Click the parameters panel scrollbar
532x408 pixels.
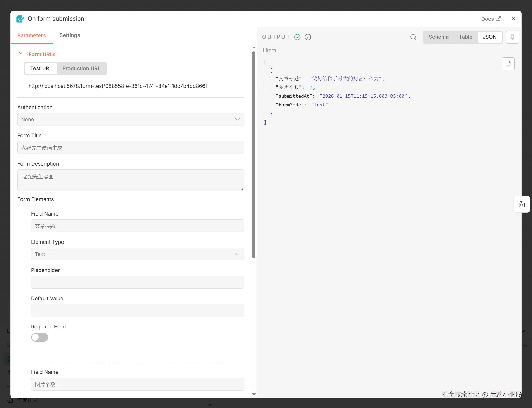point(254,154)
